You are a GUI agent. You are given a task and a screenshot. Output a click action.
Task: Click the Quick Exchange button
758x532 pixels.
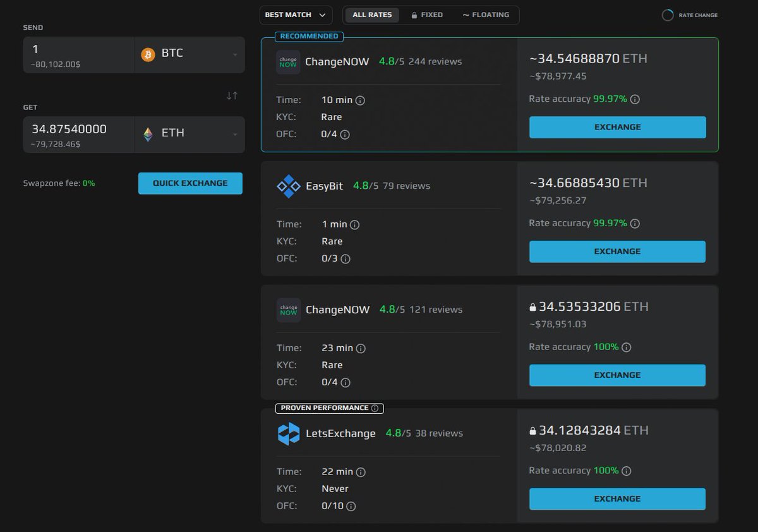[x=190, y=183]
